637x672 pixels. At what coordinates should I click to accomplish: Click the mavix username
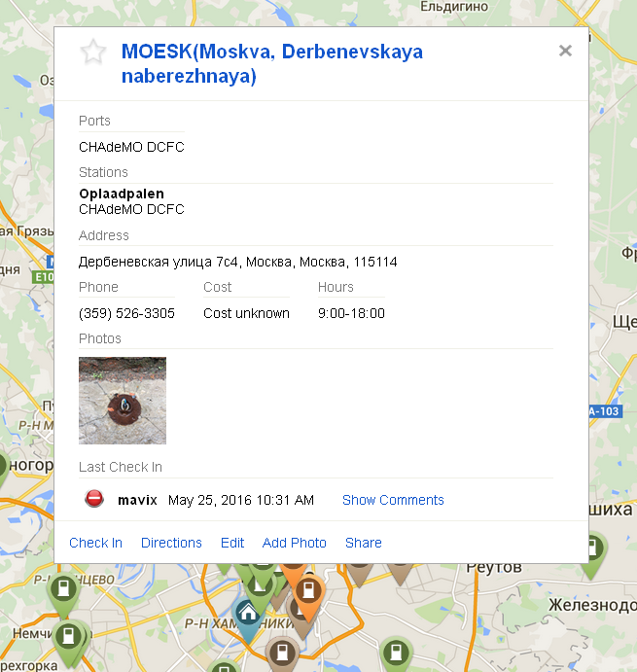(137, 500)
